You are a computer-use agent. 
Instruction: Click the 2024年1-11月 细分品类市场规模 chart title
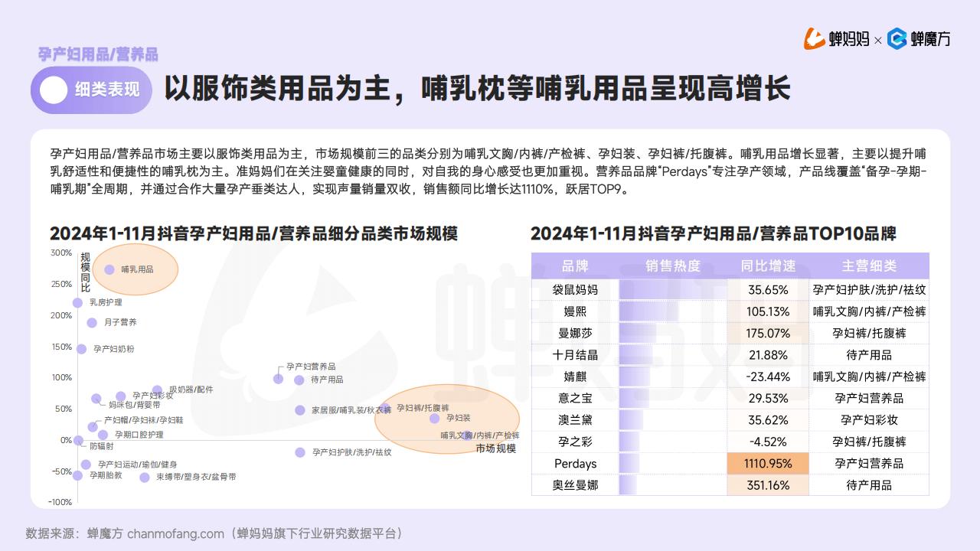[x=253, y=233]
